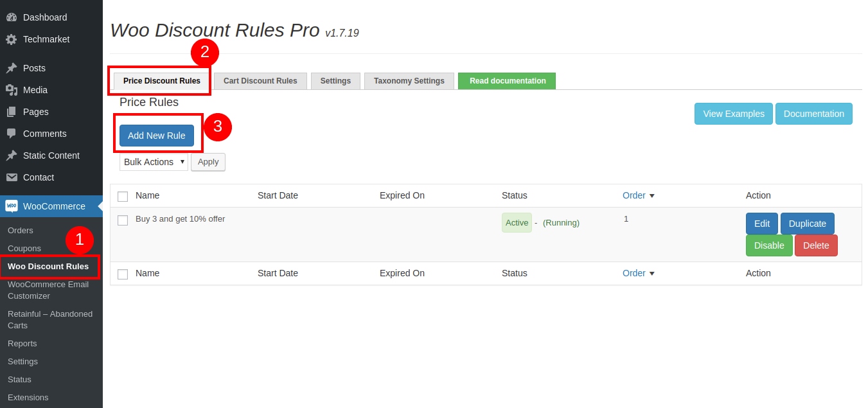868x408 pixels.
Task: Open Woo Discount Rules submenu
Action: tap(48, 266)
